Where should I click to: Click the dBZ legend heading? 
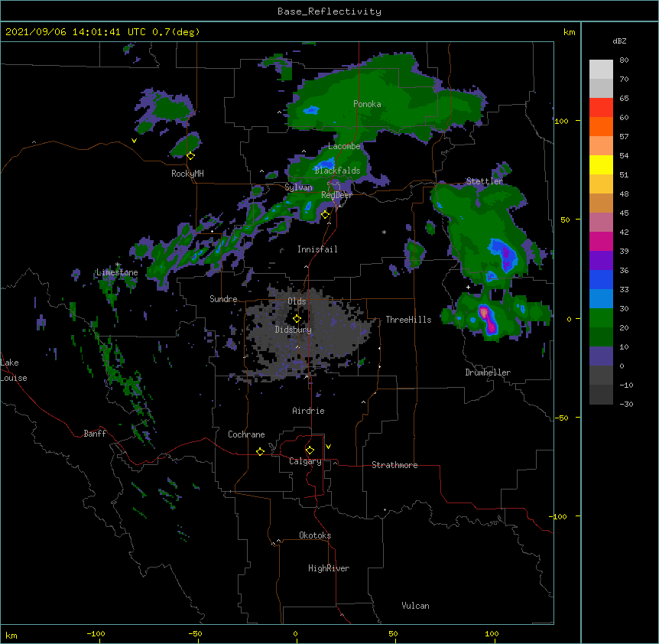coord(619,41)
